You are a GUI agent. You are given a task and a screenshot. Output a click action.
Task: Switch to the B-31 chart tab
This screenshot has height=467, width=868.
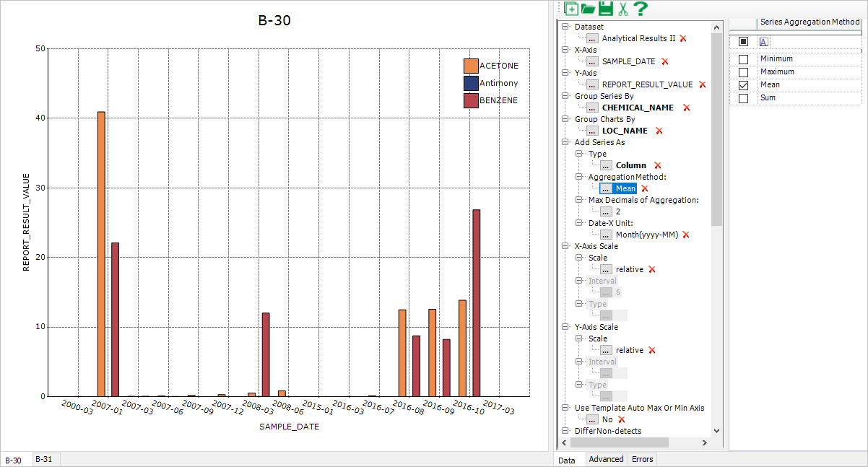45,459
